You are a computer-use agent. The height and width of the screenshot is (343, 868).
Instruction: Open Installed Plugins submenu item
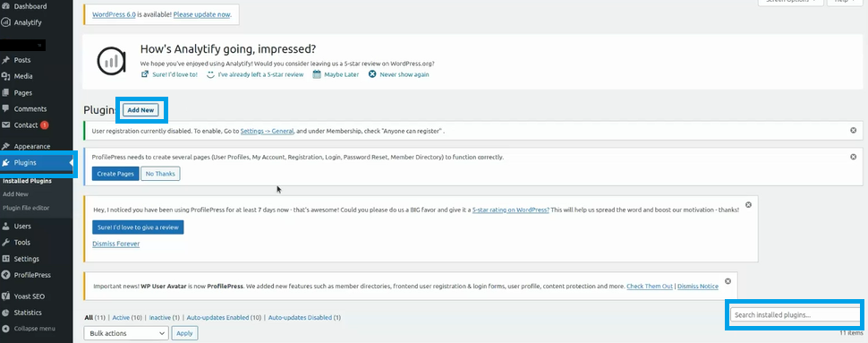27,181
